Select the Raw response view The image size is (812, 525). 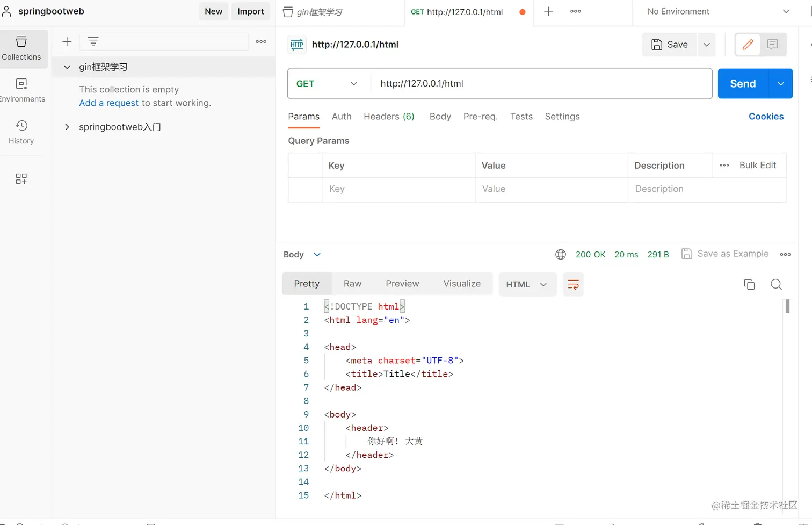point(352,284)
